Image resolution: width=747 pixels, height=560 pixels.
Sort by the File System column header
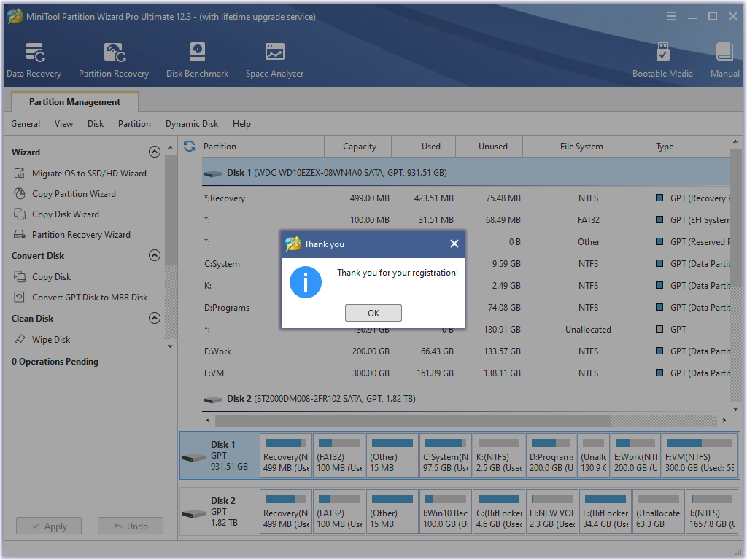tap(589, 146)
